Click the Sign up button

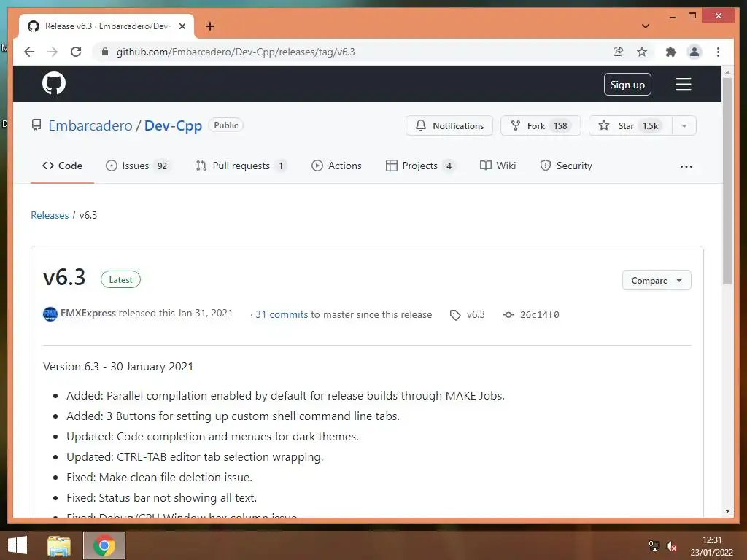pyautogui.click(x=627, y=85)
